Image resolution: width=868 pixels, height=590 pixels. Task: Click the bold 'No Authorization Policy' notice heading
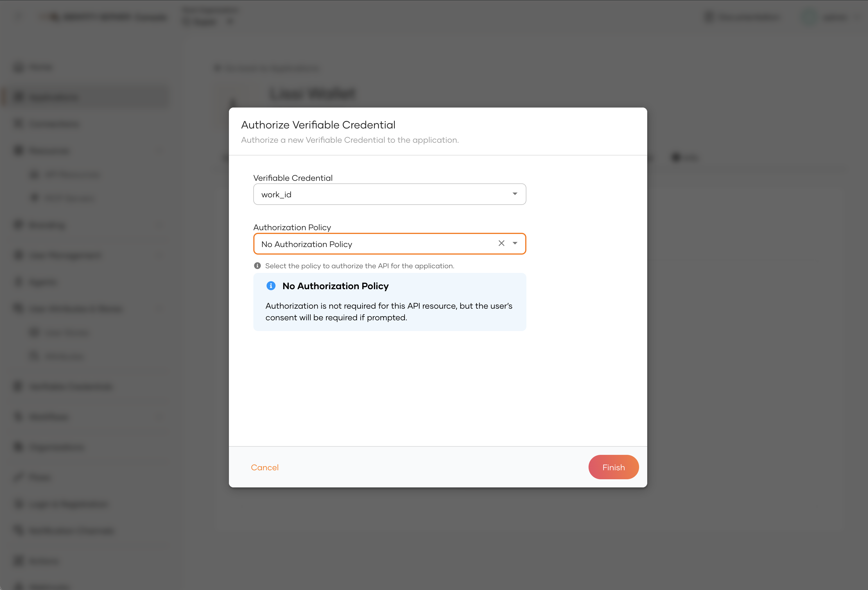[x=336, y=286]
